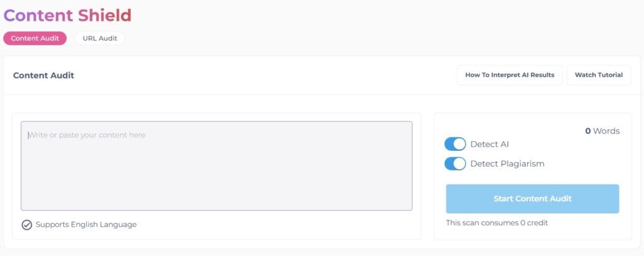
Task: Disable the Detect Plagiarism switch
Action: tap(455, 164)
